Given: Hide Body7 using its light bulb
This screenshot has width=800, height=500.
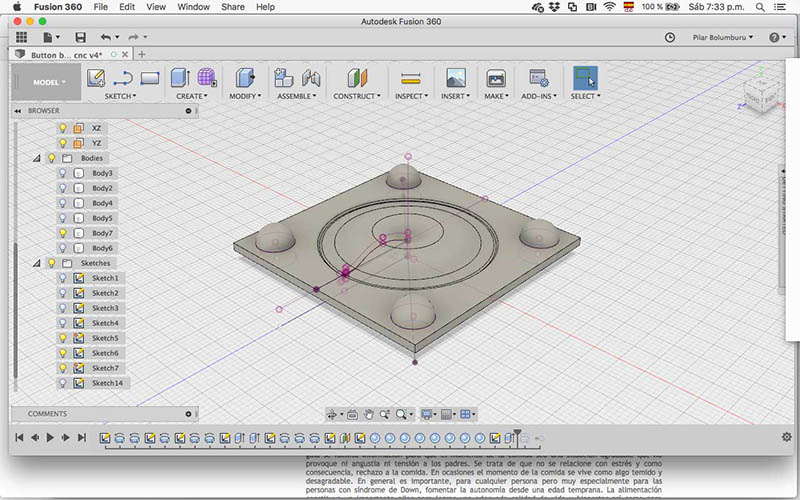Looking at the screenshot, I should (63, 233).
